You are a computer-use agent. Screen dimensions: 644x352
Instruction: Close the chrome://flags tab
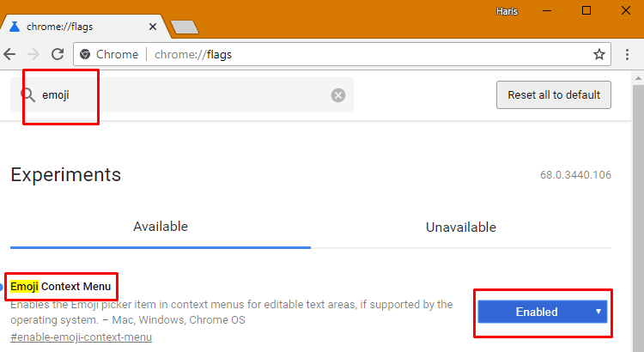tap(152, 27)
